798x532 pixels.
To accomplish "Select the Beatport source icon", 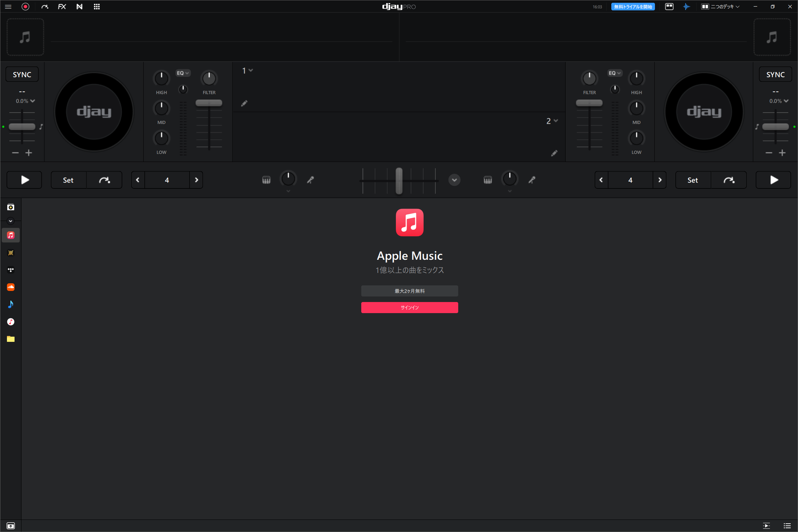I will pos(11,252).
